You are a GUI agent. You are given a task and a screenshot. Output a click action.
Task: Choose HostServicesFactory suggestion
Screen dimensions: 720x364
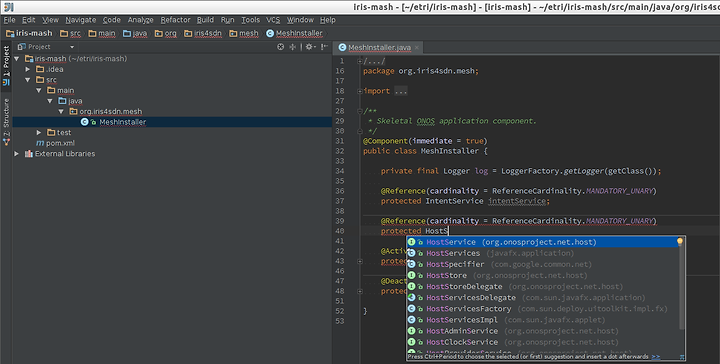pyautogui.click(x=543, y=309)
